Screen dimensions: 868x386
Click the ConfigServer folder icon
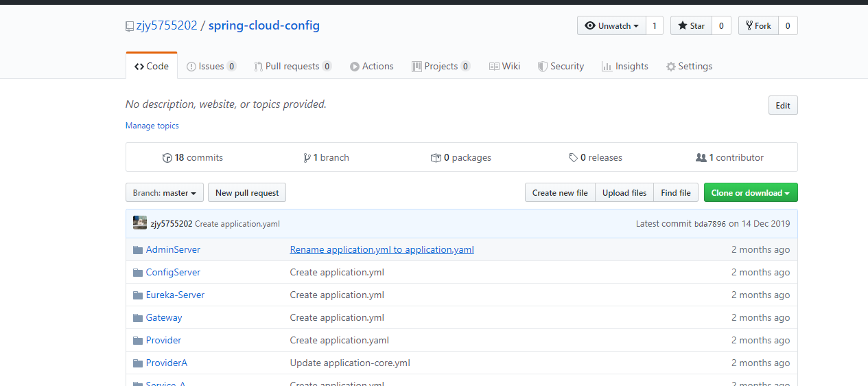pos(138,273)
